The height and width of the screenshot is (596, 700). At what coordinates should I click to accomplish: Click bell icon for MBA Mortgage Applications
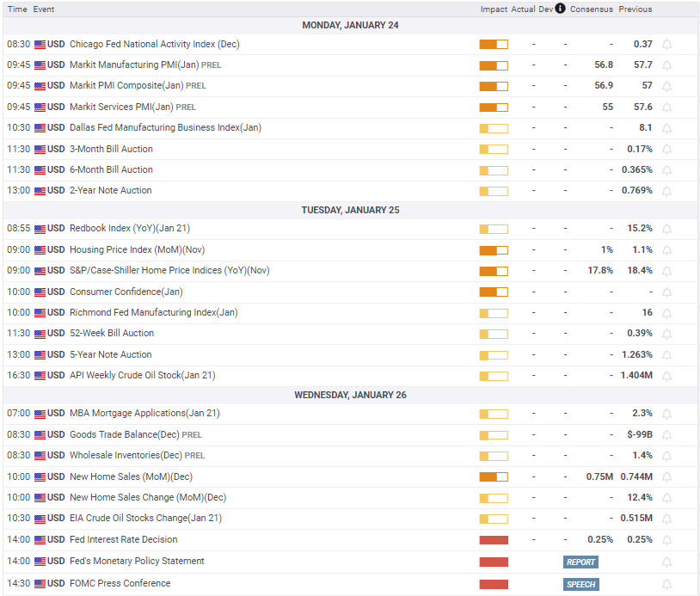click(x=666, y=414)
